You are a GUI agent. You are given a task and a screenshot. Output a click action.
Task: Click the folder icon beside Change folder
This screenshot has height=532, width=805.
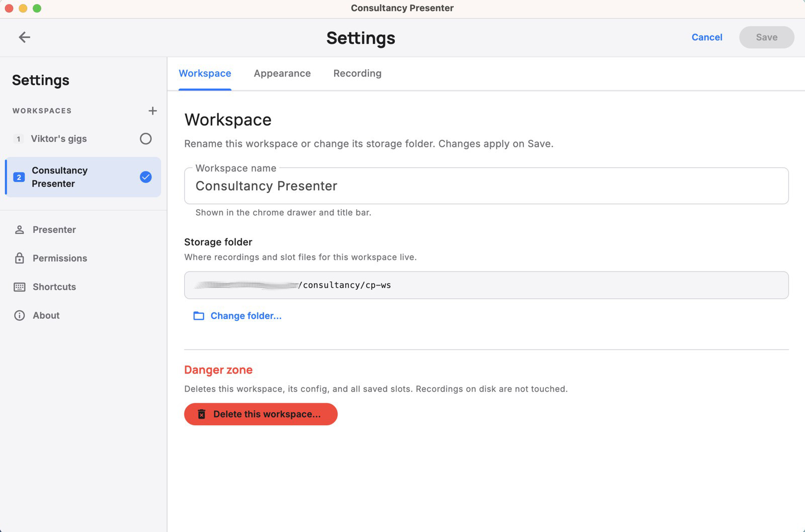(199, 316)
